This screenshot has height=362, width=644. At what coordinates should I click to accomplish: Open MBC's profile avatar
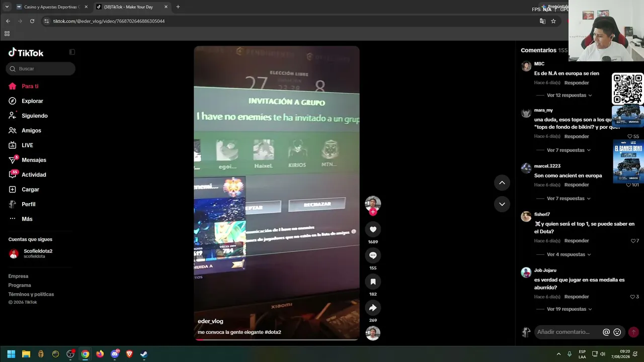(x=526, y=66)
